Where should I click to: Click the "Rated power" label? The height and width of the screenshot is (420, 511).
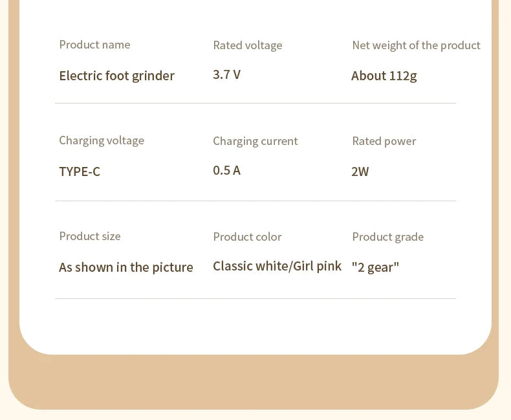(x=384, y=141)
